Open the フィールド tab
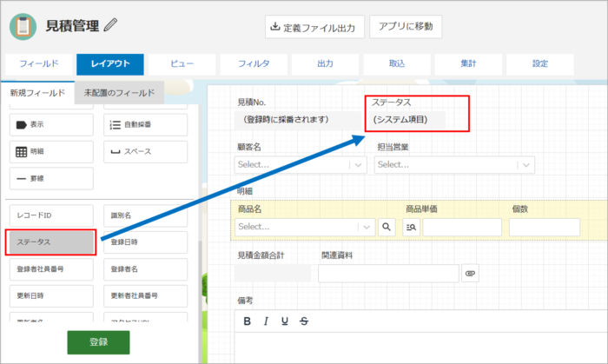 pyautogui.click(x=39, y=64)
